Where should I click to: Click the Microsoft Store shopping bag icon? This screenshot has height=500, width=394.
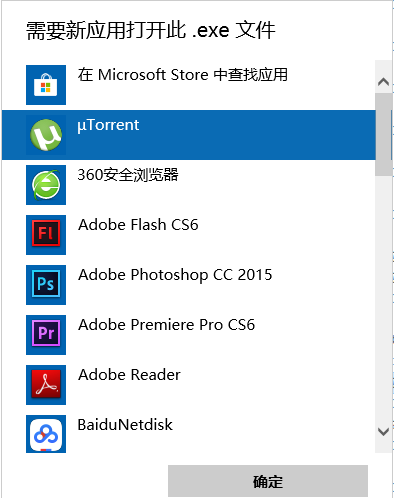46,85
